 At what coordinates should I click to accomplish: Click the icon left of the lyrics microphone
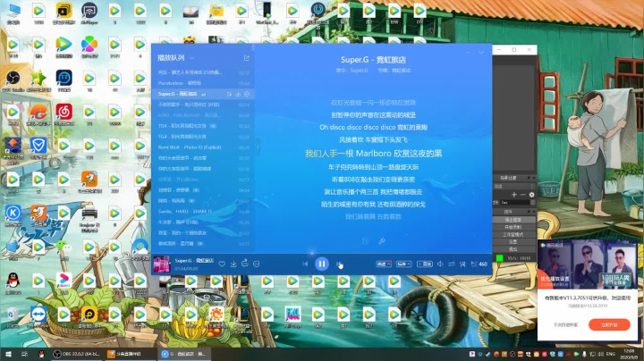365,240
